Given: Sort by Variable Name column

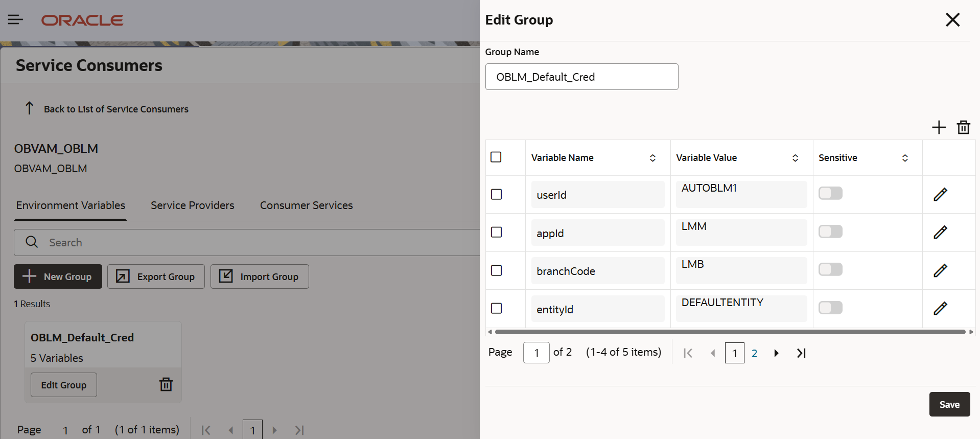Looking at the screenshot, I should coord(652,158).
